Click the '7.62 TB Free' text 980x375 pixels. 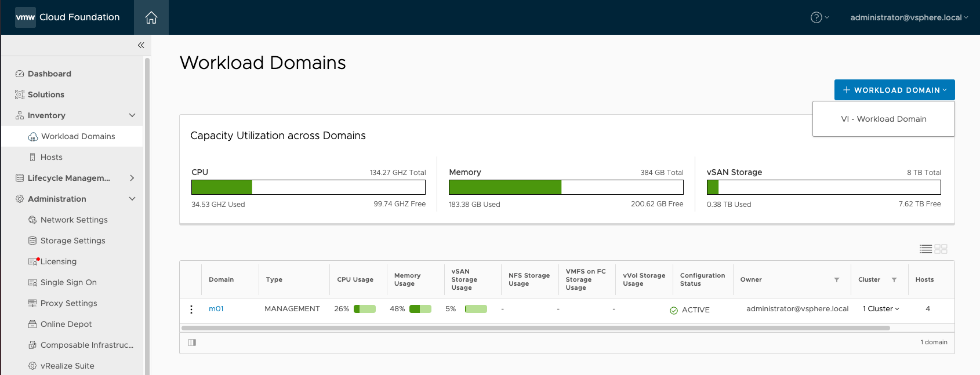pyautogui.click(x=920, y=204)
